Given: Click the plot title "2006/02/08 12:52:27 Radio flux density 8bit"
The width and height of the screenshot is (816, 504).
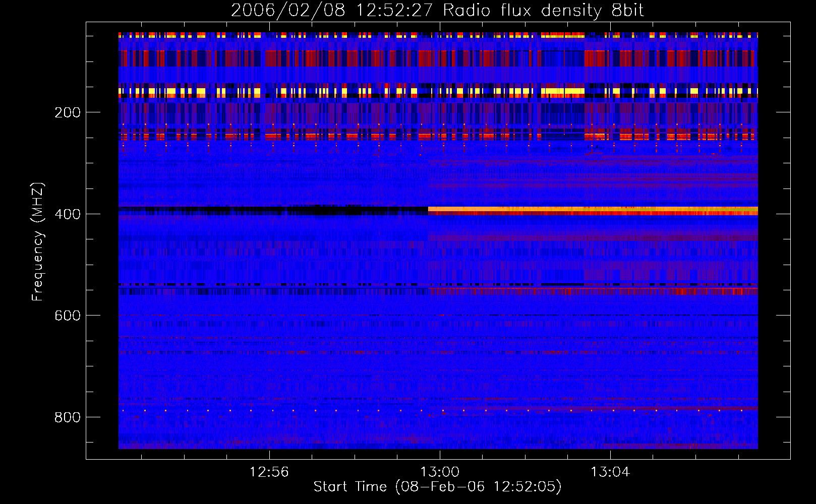Looking at the screenshot, I should pos(437,10).
